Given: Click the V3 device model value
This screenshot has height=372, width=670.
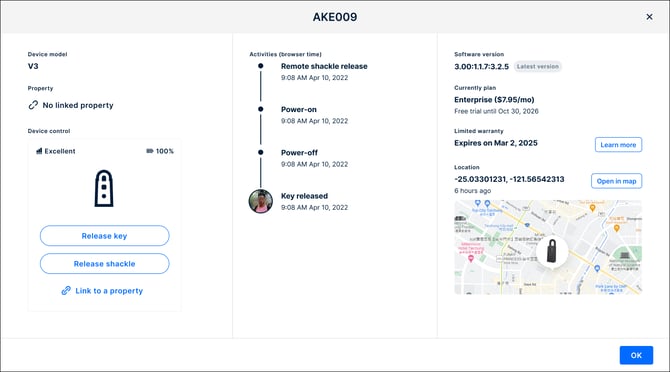Looking at the screenshot, I should 33,66.
